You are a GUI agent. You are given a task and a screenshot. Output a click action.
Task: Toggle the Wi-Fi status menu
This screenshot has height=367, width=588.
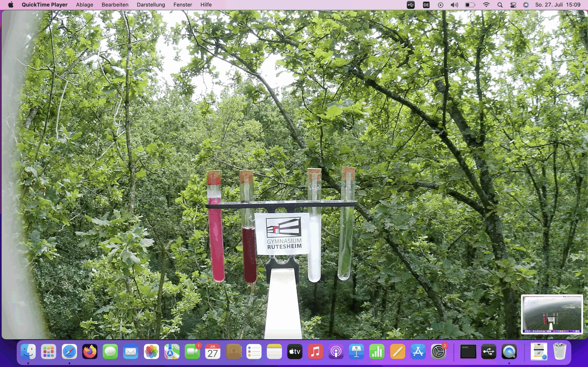pyautogui.click(x=486, y=5)
